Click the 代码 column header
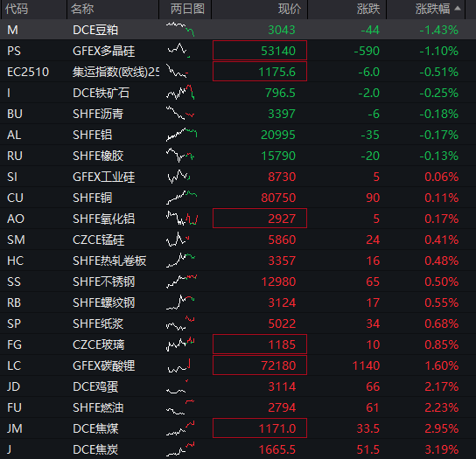This screenshot has height=459, width=476. 17,9
